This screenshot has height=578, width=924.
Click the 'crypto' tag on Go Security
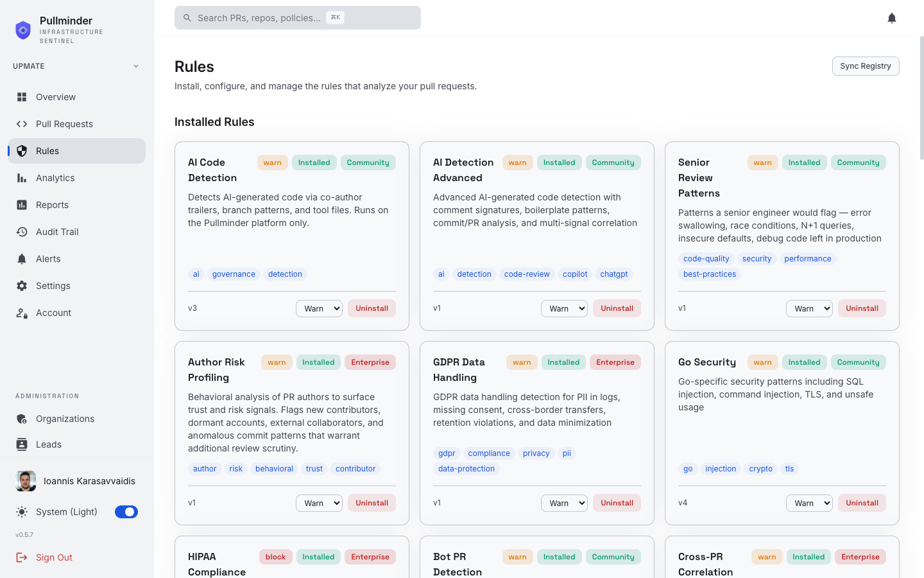point(760,469)
